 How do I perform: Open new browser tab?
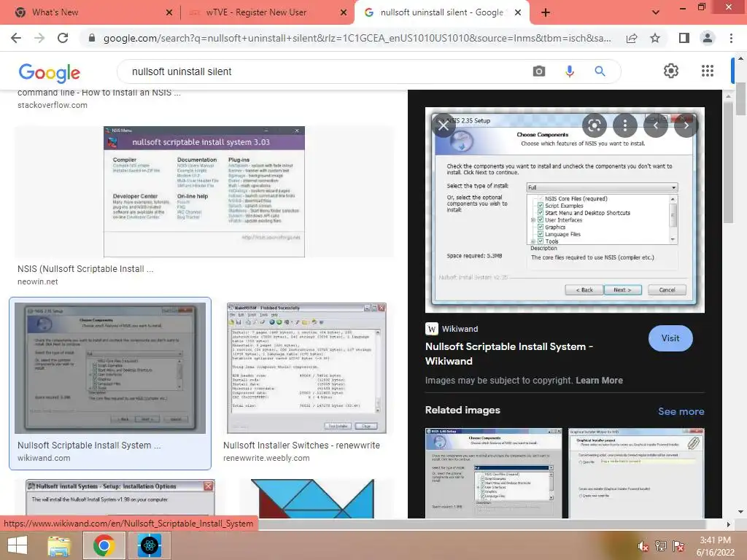pyautogui.click(x=546, y=12)
